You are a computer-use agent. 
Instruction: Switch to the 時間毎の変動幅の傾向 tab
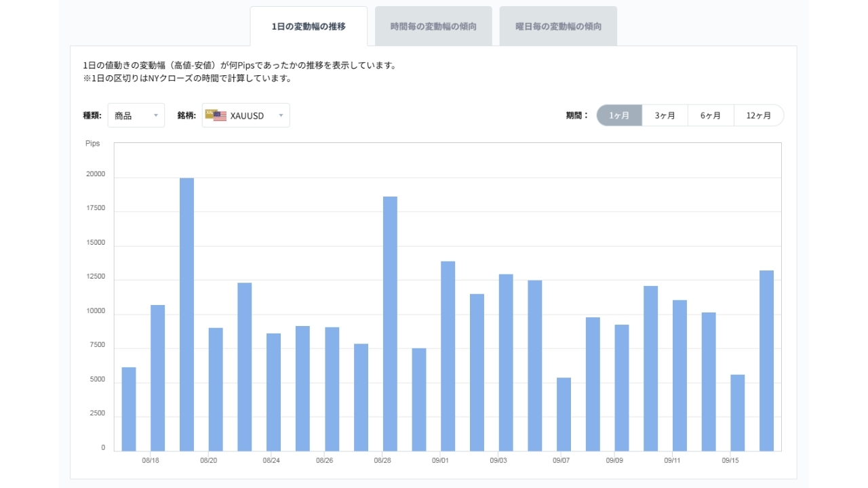pyautogui.click(x=433, y=26)
